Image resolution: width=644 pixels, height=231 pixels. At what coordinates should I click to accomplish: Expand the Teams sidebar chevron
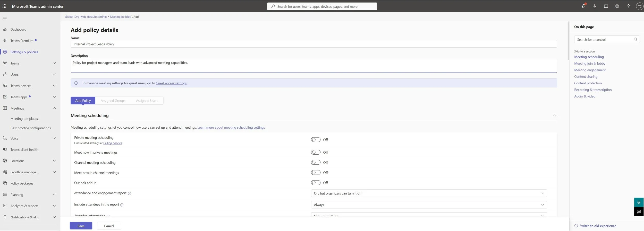[54, 63]
